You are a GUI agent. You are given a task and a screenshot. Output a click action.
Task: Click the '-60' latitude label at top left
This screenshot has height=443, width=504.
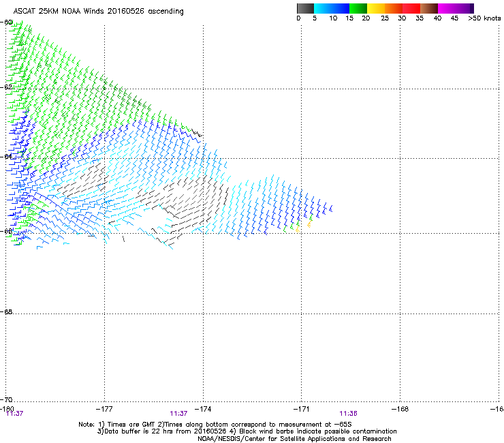coord(6,22)
